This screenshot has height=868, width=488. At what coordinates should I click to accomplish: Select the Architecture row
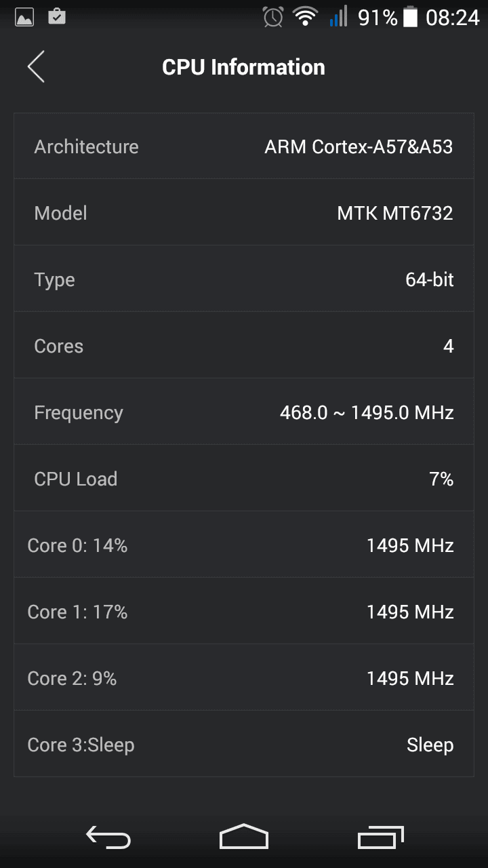(244, 146)
